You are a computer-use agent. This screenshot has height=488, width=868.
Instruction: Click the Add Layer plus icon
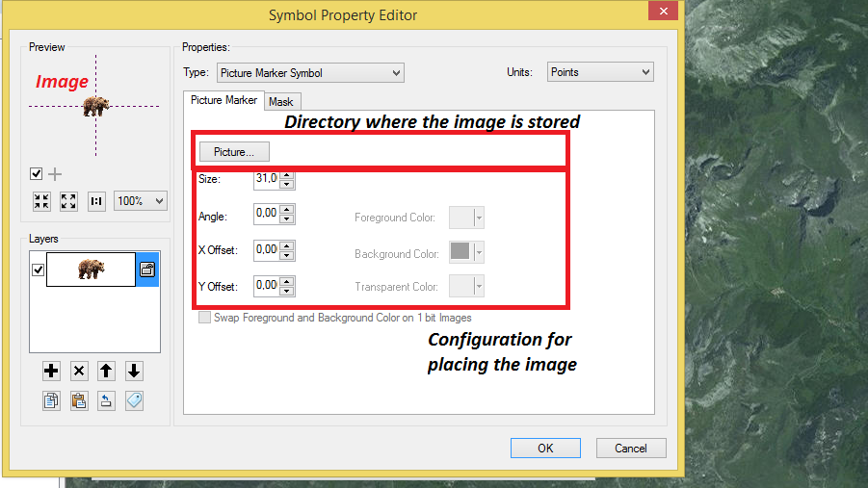coord(51,371)
